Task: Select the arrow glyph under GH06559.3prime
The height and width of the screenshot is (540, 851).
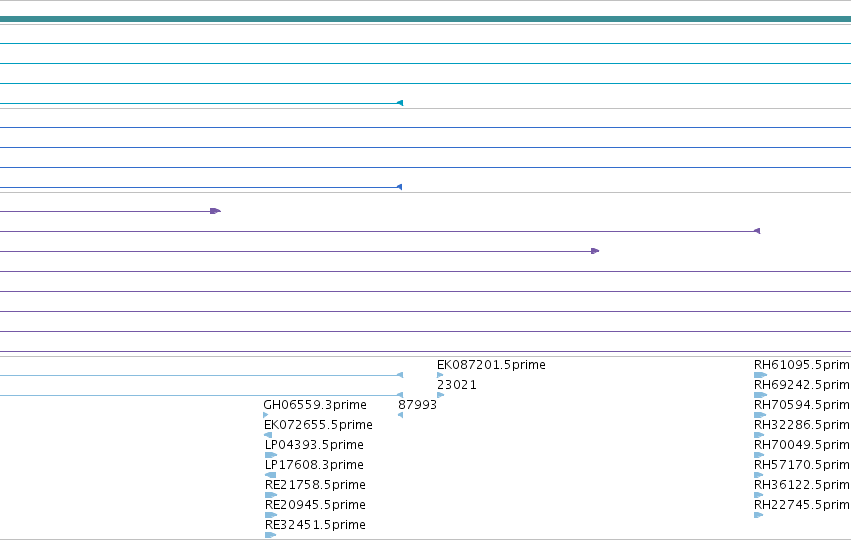Action: coord(265,415)
